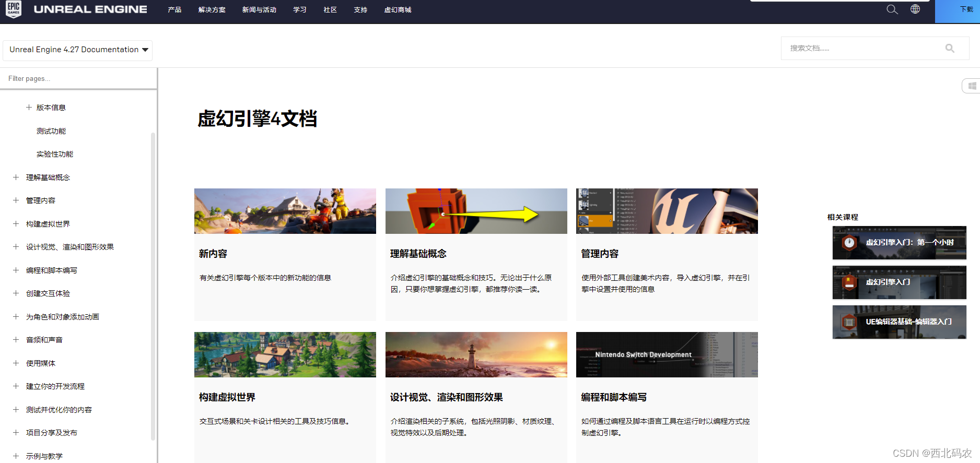
Task: Expand the 构建虚拟世界 sidebar node
Action: (x=16, y=224)
